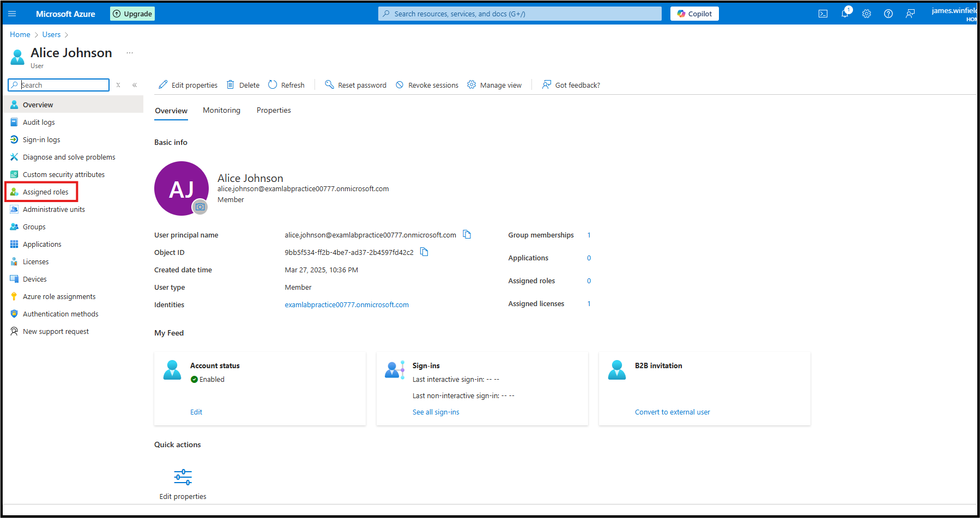Open Copilot from the top bar

tap(694, 14)
